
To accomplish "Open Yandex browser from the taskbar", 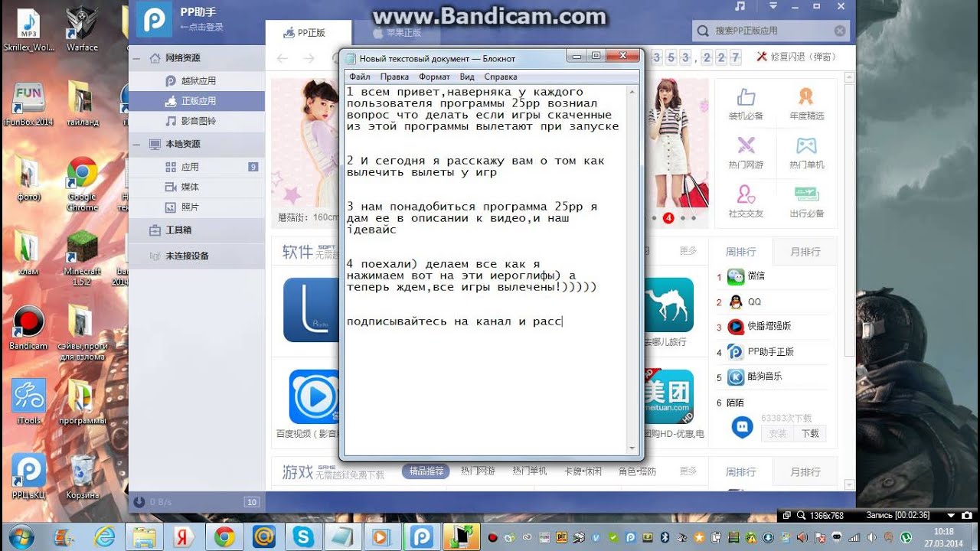I will pyautogui.click(x=183, y=536).
